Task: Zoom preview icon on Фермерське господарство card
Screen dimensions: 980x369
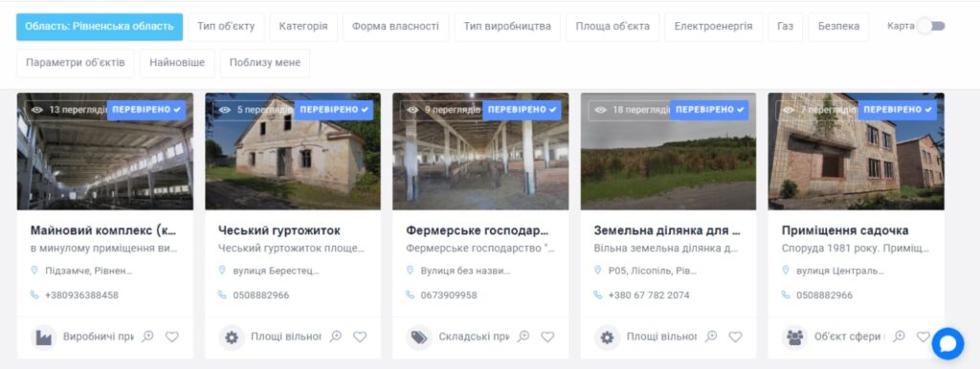Action: click(x=523, y=336)
